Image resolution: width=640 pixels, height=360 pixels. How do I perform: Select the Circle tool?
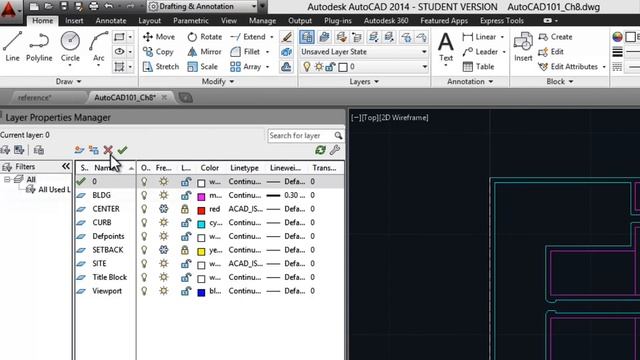pos(70,46)
